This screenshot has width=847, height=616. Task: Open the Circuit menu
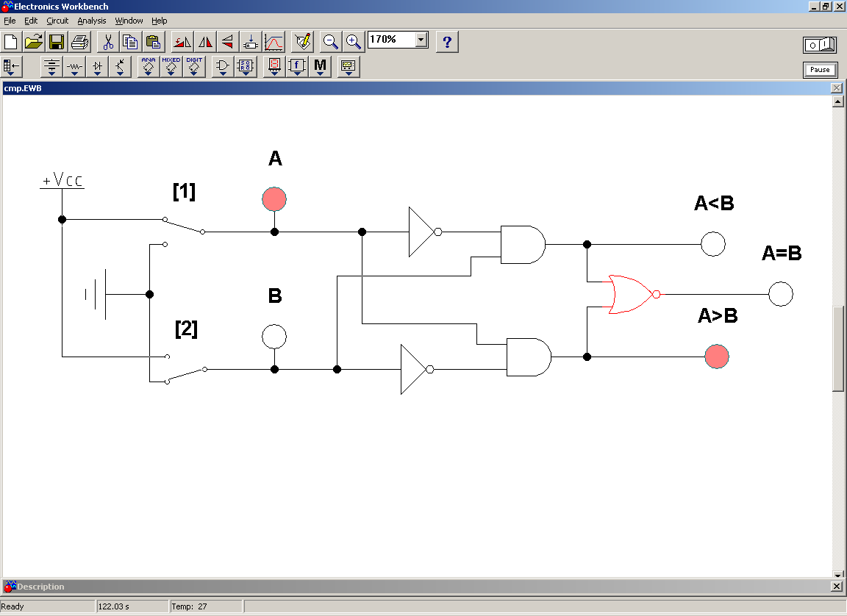click(57, 21)
